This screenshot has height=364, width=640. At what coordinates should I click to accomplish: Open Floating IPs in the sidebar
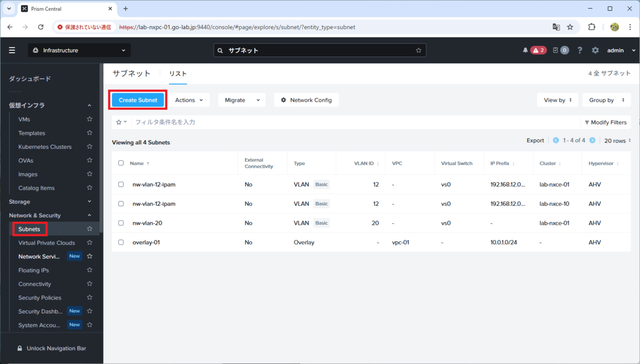[x=34, y=270]
